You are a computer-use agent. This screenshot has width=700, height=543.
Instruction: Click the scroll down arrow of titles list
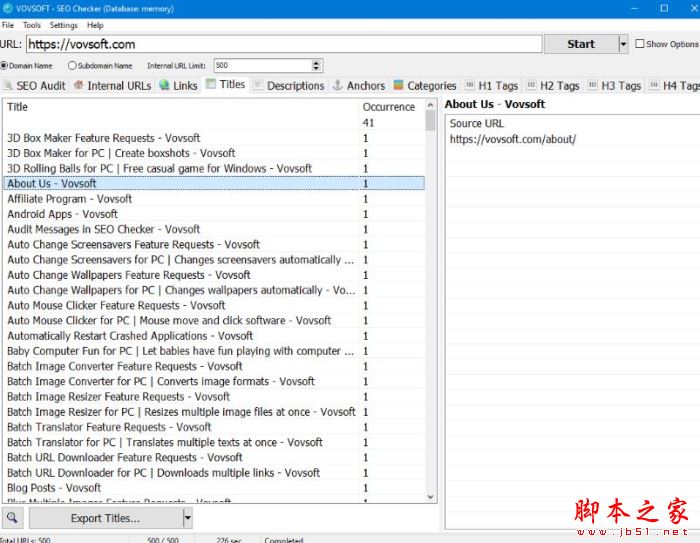430,497
